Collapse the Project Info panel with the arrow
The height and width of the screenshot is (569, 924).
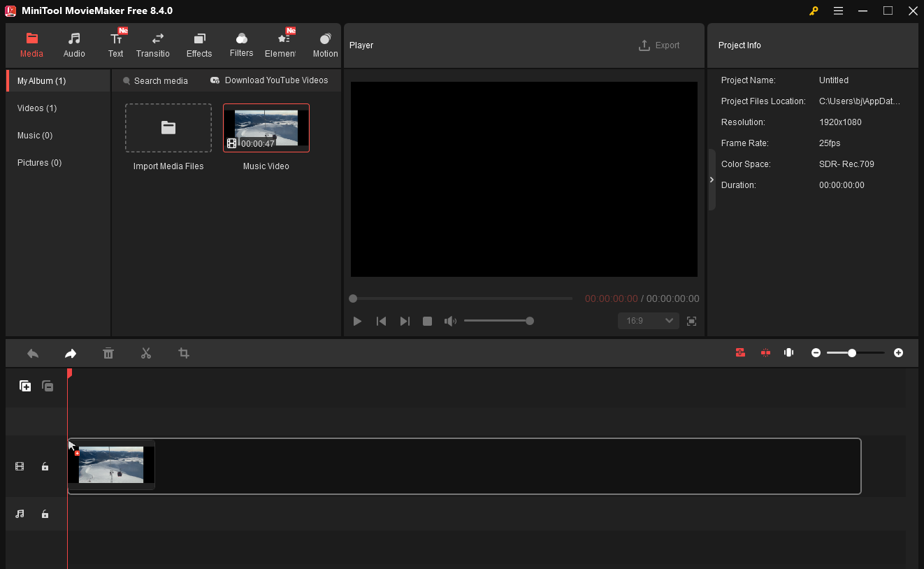(711, 180)
